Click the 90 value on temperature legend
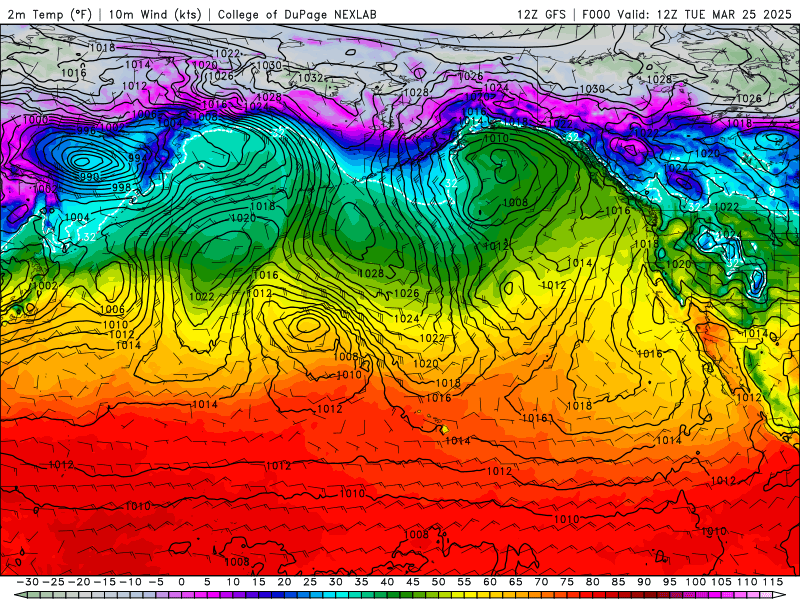Viewport: 800px width, 600px height. tap(644, 582)
